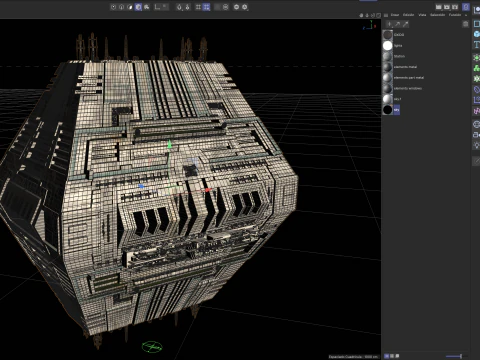This screenshot has height=360, width=480.
Task: Click the green cloner icon in right sidebar
Action: 477,68
